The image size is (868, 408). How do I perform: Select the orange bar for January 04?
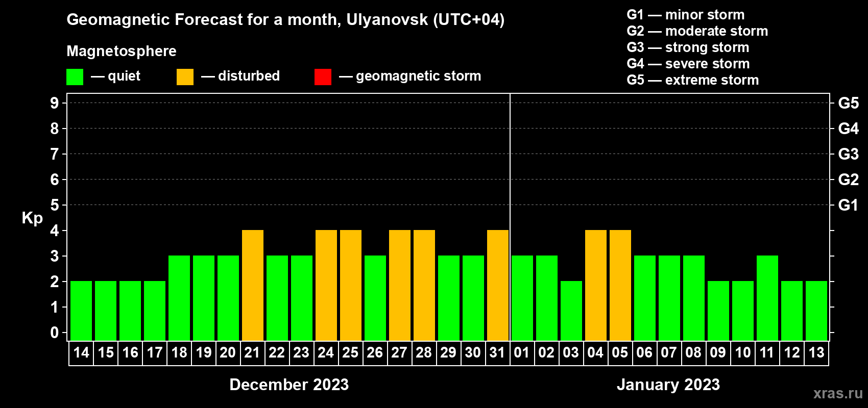[596, 285]
